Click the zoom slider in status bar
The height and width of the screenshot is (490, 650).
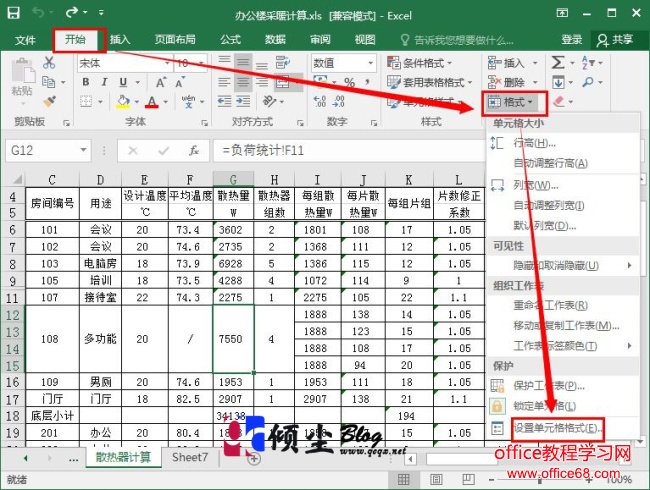click(x=539, y=480)
